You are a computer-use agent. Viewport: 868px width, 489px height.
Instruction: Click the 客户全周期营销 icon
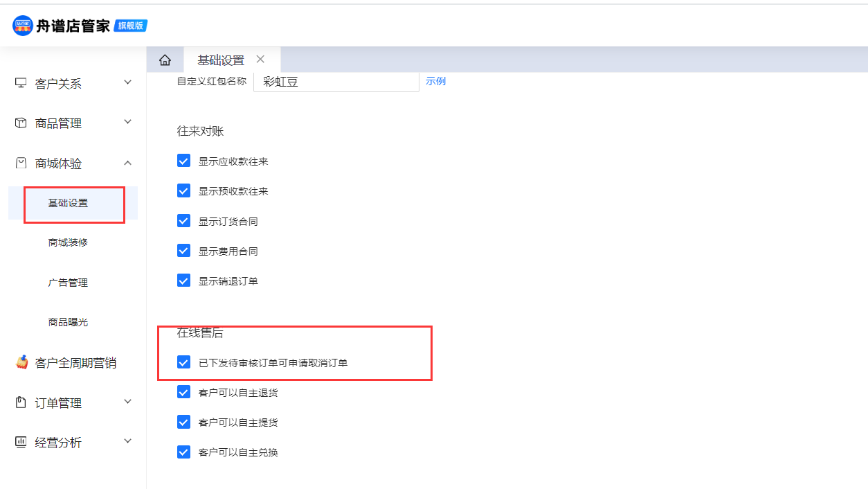tap(22, 362)
